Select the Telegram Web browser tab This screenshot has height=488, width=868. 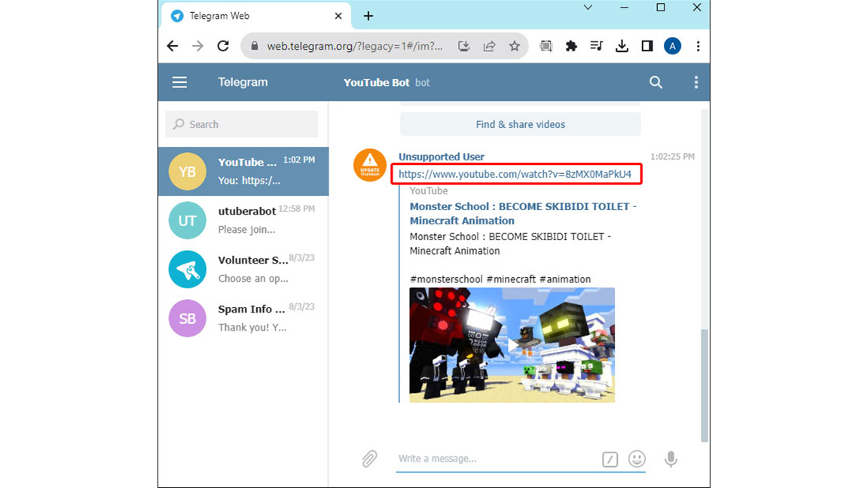point(255,16)
